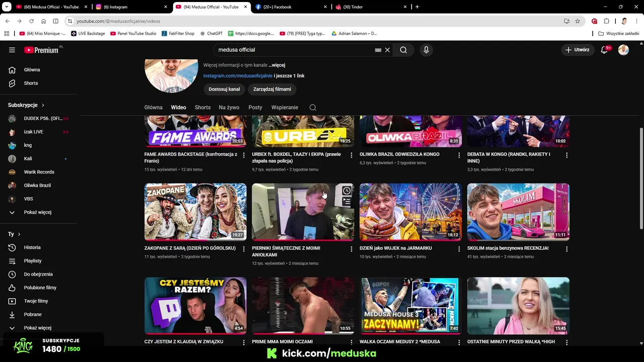The image size is (644, 362).
Task: Open ZAKOPANE Z SARĄ video thumbnail
Action: click(x=195, y=212)
